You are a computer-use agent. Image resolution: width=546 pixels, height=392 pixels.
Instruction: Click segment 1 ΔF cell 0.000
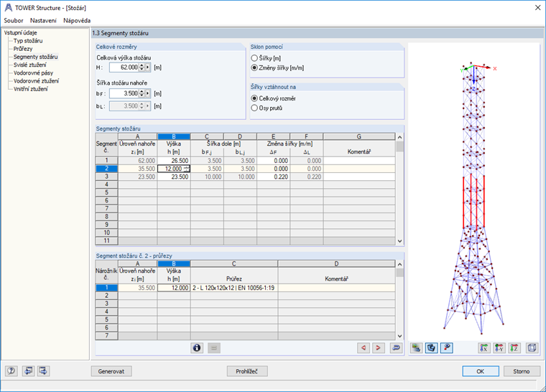point(273,161)
